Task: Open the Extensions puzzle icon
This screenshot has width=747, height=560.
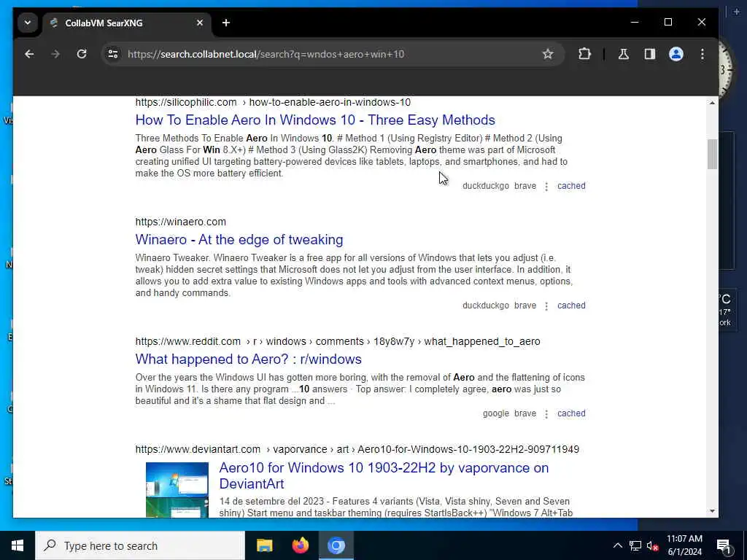Action: 584,54
